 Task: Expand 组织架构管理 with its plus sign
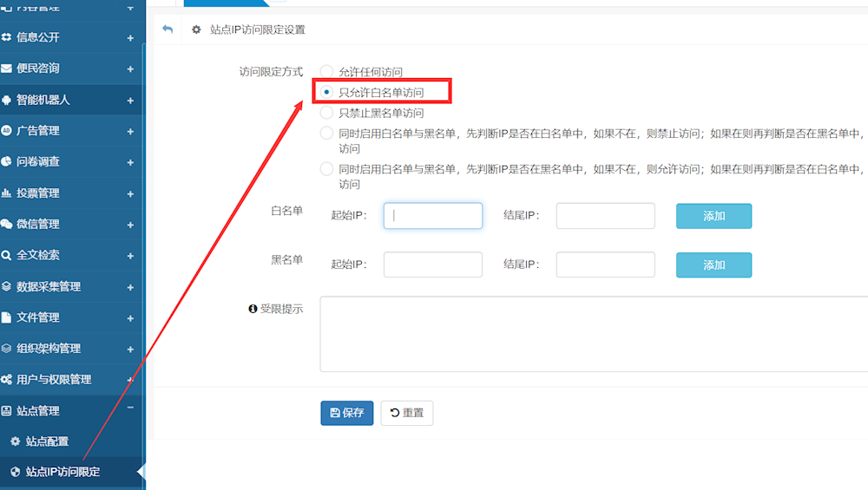131,350
